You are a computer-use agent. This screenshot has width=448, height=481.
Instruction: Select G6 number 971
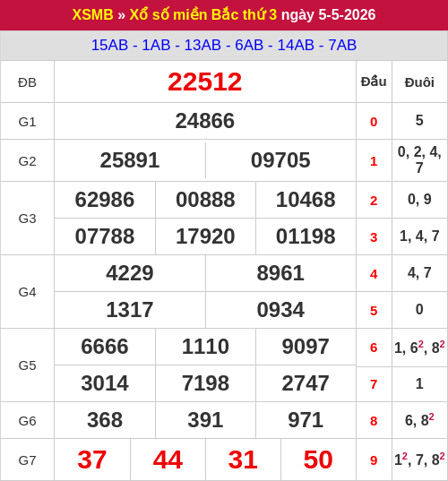tap(306, 420)
